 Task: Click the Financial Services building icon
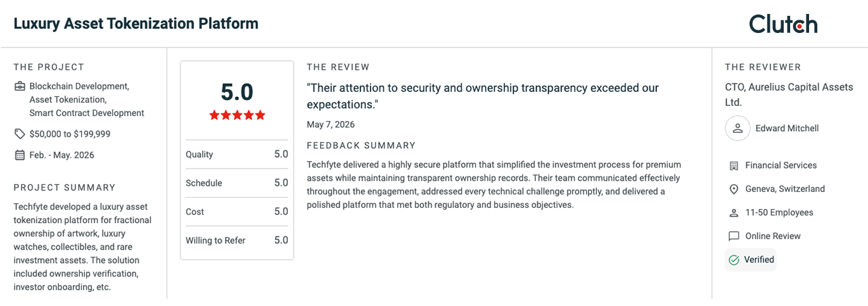pos(734,165)
